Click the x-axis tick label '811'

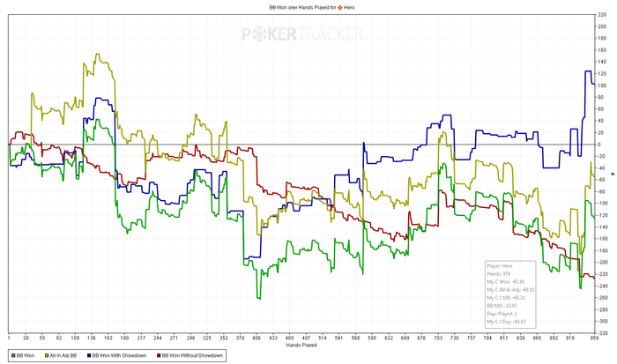pyautogui.click(x=503, y=338)
